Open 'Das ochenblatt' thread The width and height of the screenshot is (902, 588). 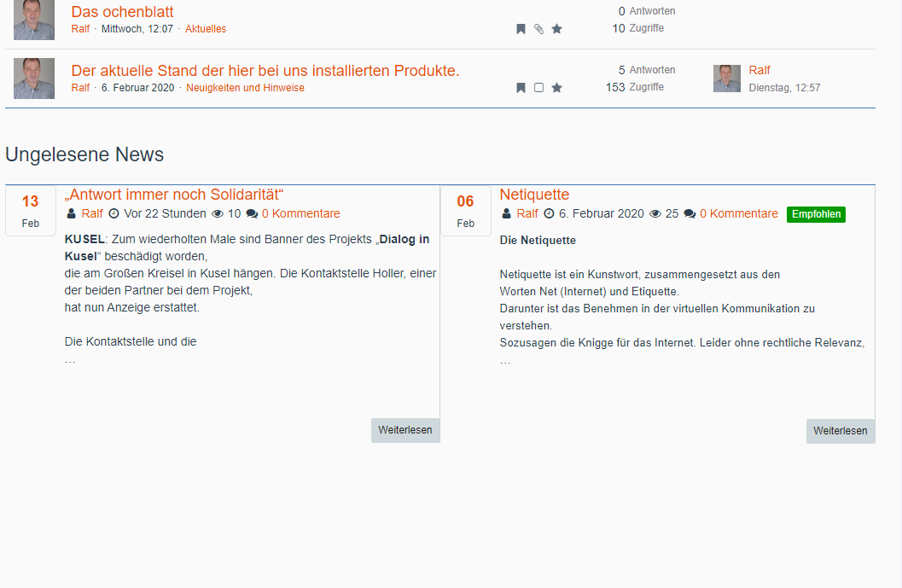pos(122,12)
